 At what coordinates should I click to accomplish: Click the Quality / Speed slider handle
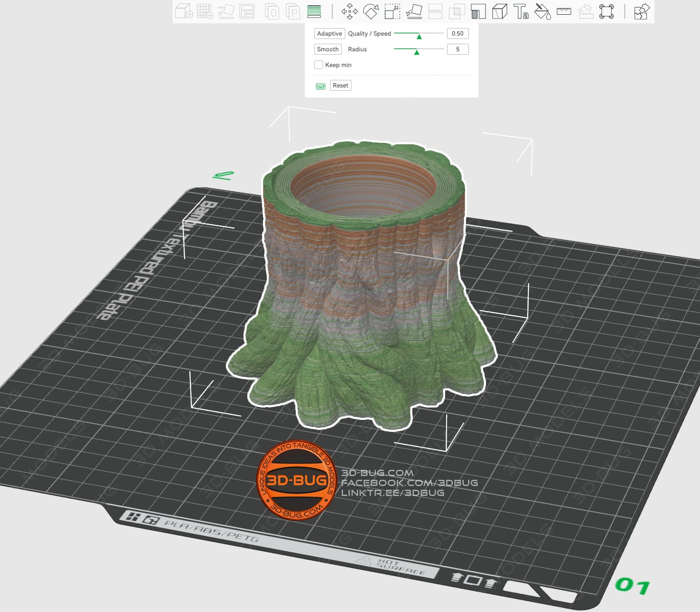[419, 36]
